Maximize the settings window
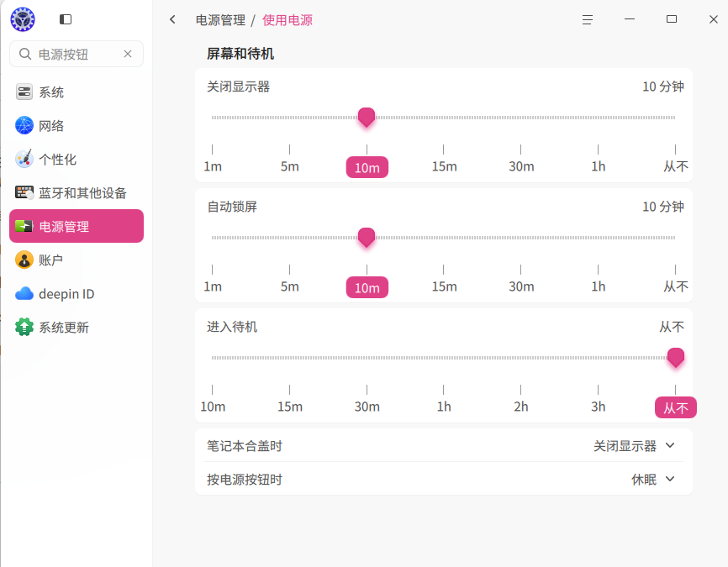728x567 pixels. pyautogui.click(x=672, y=19)
